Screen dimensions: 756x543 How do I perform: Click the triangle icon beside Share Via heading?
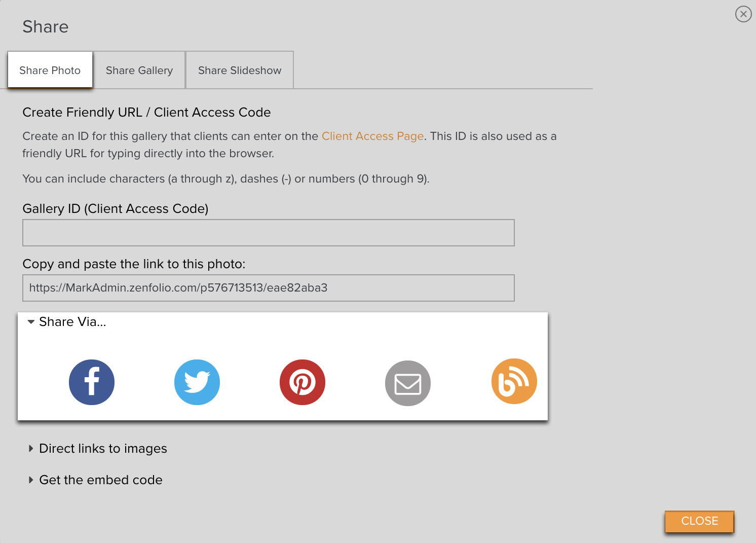click(x=31, y=321)
